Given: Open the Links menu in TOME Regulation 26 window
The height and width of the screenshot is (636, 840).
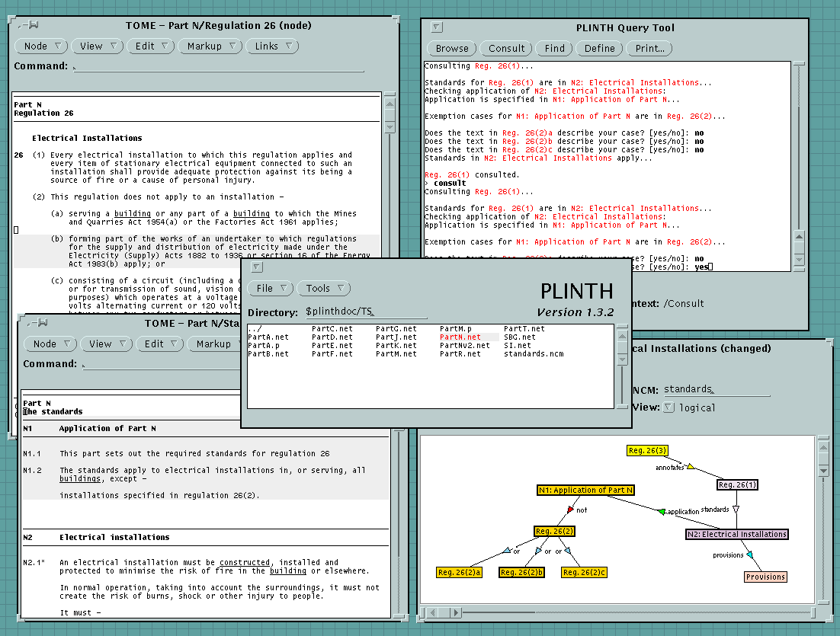Looking at the screenshot, I should (272, 46).
